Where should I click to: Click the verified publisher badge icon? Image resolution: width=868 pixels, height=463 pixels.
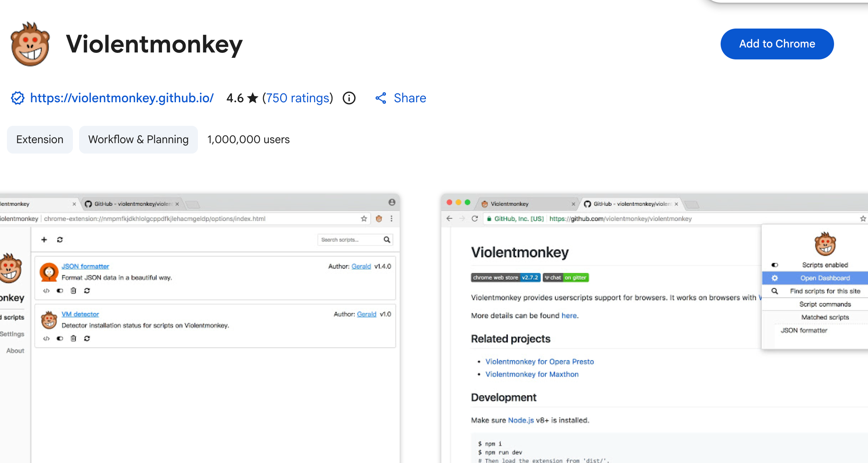[17, 98]
